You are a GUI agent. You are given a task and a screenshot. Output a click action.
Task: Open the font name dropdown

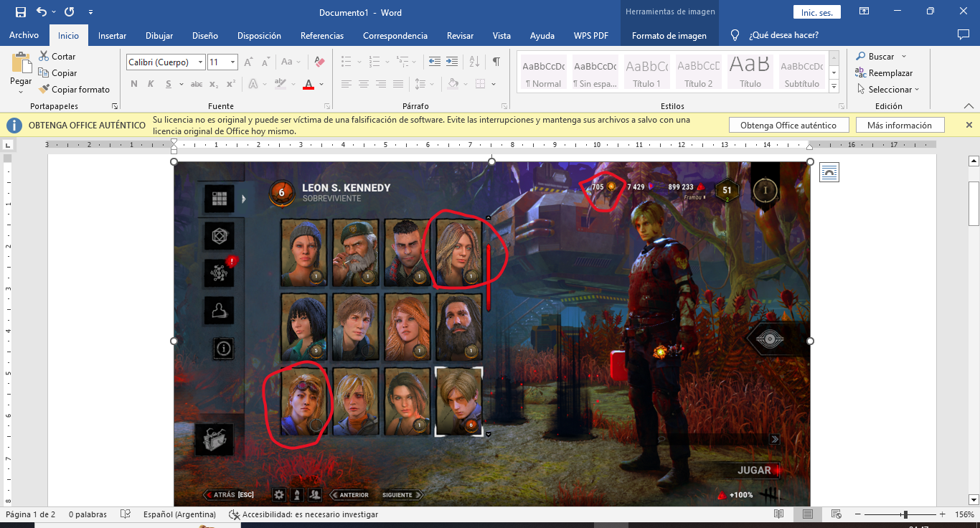point(200,62)
